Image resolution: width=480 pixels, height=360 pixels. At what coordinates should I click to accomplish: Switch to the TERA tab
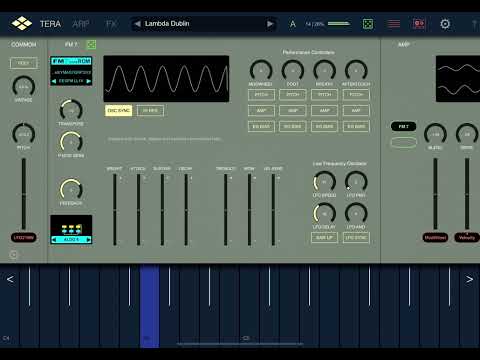point(50,24)
